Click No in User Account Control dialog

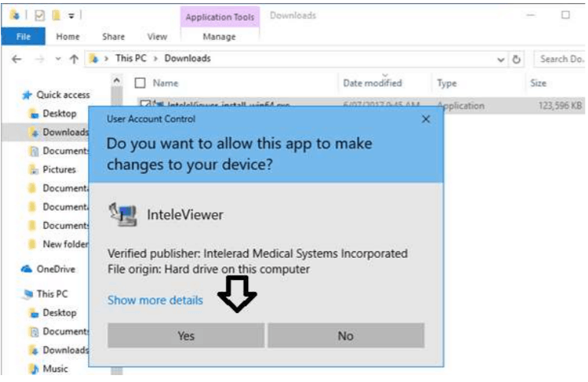(x=346, y=335)
